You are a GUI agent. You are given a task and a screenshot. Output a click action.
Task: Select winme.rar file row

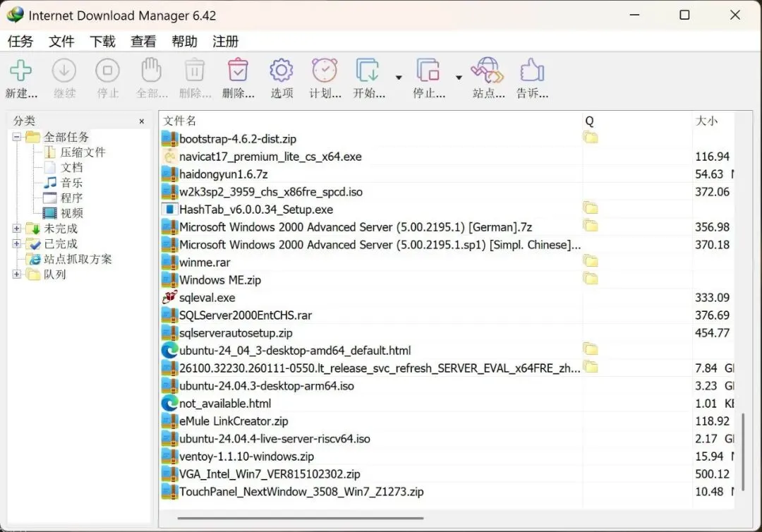(447, 262)
